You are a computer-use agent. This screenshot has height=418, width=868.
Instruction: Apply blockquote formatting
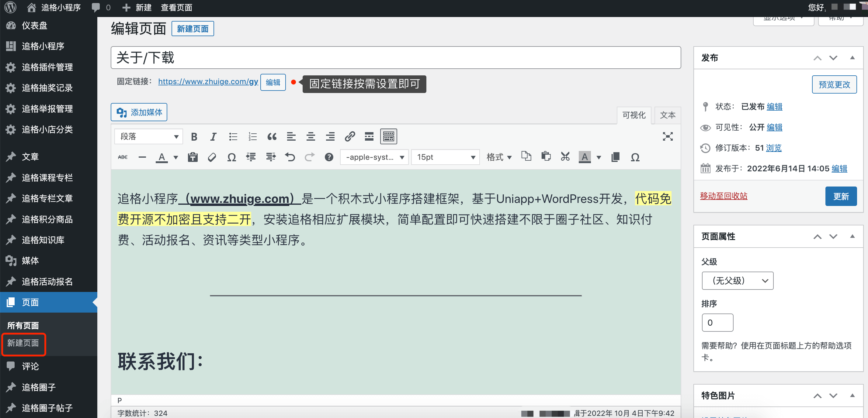click(x=272, y=137)
